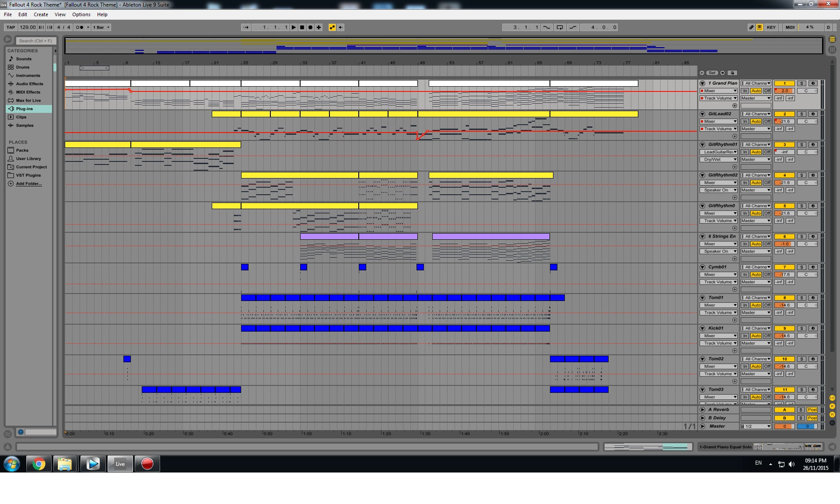Solo the 6 Strings En track
Image resolution: width=840 pixels, height=504 pixels.
(801, 236)
